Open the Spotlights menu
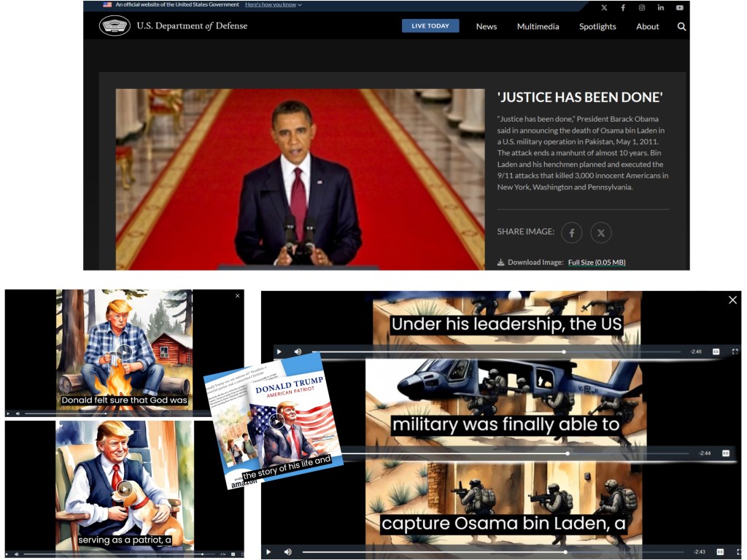 597,26
